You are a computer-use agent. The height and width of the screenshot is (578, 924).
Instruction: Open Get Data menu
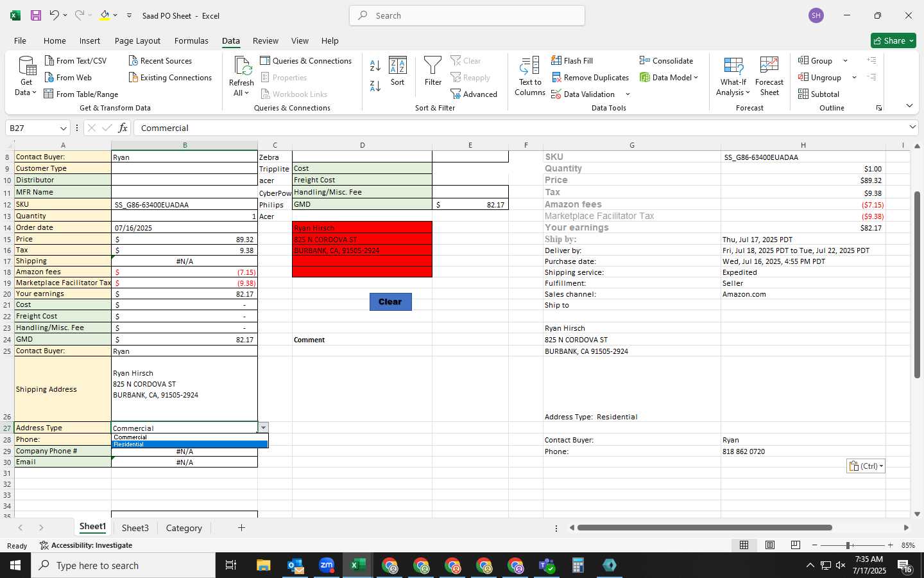coord(26,76)
